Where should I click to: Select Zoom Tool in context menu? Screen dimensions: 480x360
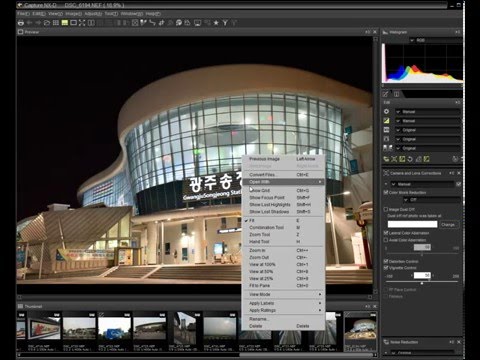[283, 234]
